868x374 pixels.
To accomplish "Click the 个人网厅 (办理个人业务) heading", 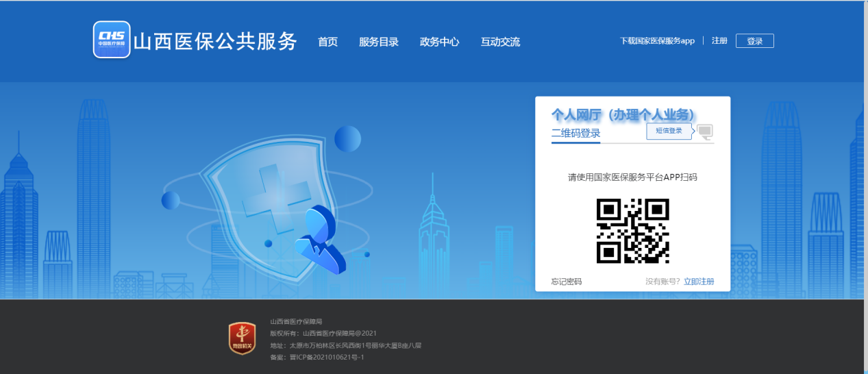I will pos(623,114).
